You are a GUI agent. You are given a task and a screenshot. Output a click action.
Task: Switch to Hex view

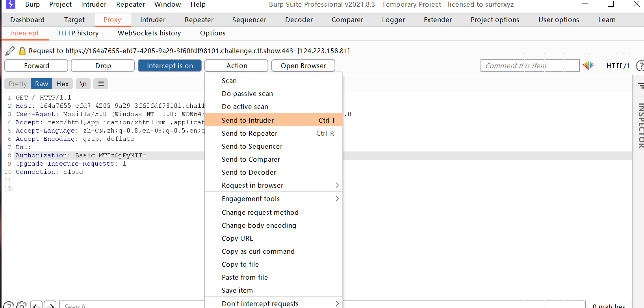click(62, 84)
